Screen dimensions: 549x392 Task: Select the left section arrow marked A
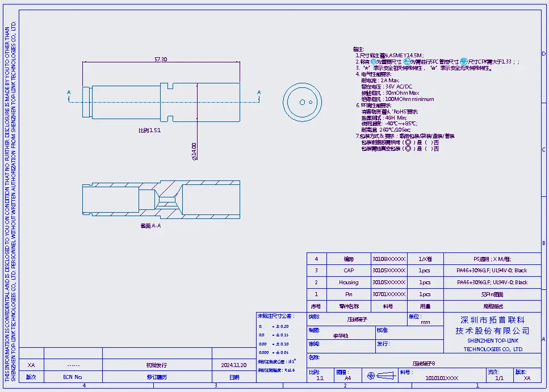[x=69, y=92]
